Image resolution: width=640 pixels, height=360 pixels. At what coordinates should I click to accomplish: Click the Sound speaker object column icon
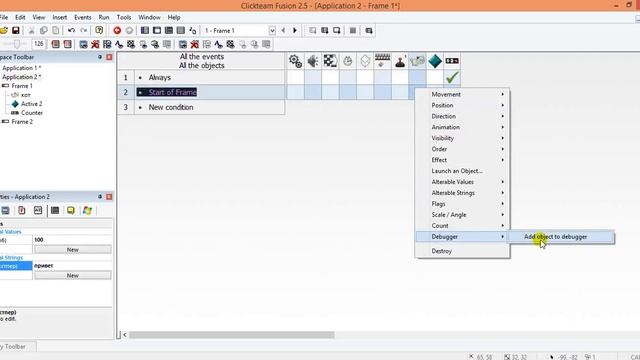(x=313, y=61)
